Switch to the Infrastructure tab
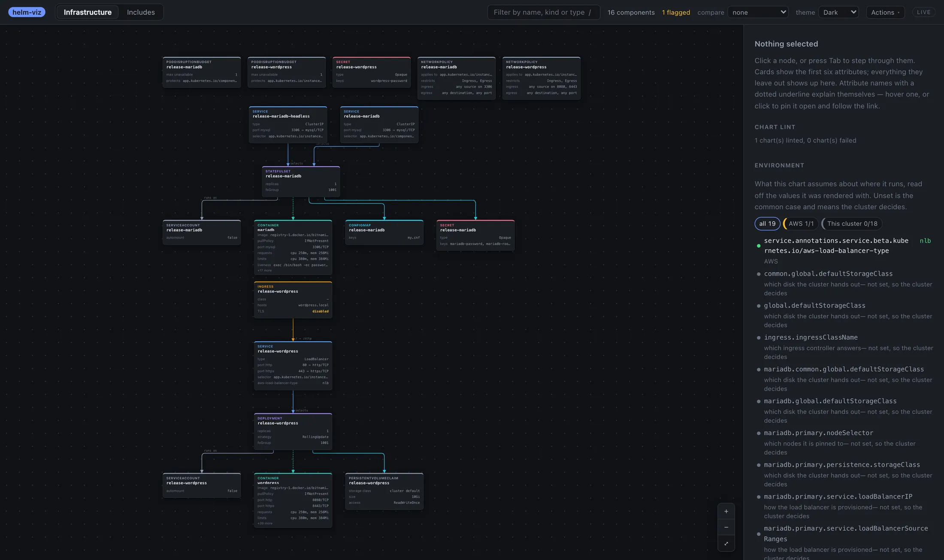The image size is (944, 560). coord(88,12)
